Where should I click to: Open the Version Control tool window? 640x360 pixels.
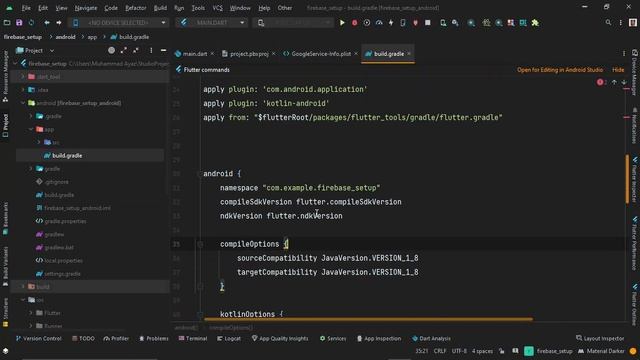coord(38,338)
